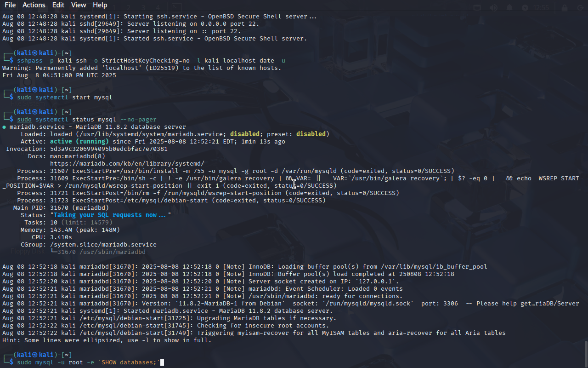This screenshot has height=368, width=588.
Task: Click the text 'active (running)' in status output
Action: 79,141
